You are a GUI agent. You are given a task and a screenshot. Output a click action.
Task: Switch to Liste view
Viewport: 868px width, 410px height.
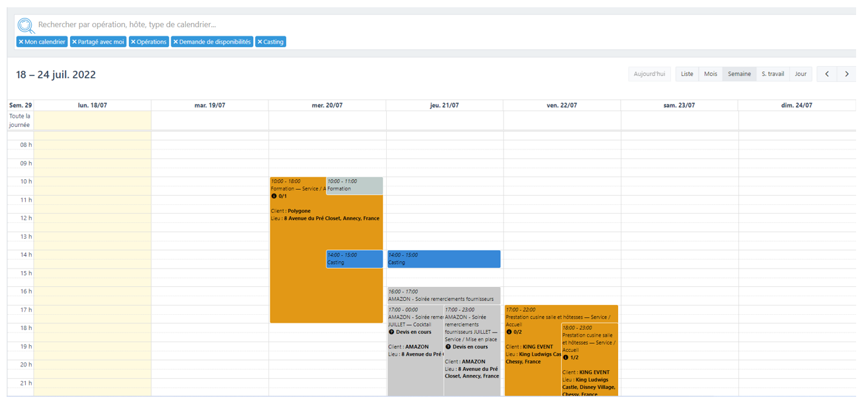[687, 74]
